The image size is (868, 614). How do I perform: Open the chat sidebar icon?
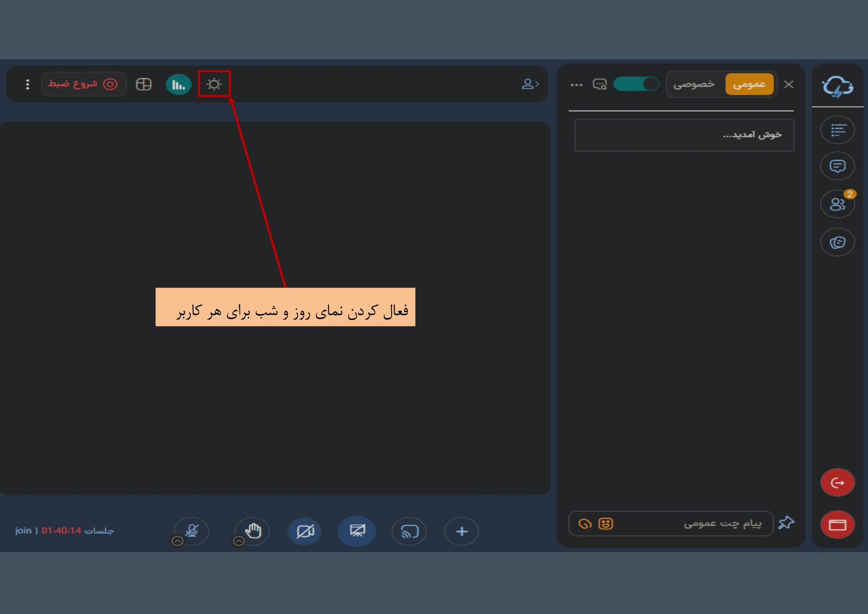(x=837, y=166)
